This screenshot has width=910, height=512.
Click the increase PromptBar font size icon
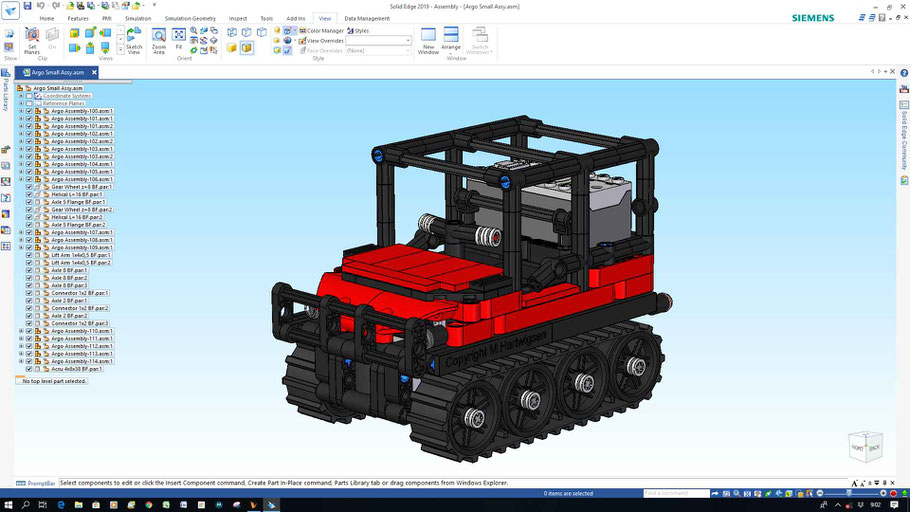tap(854, 483)
